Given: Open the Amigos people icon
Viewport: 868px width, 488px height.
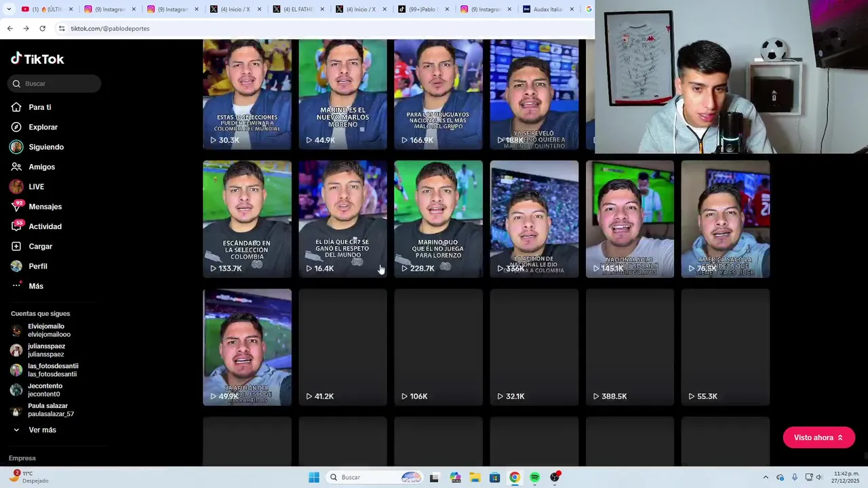Looking at the screenshot, I should pos(16,167).
